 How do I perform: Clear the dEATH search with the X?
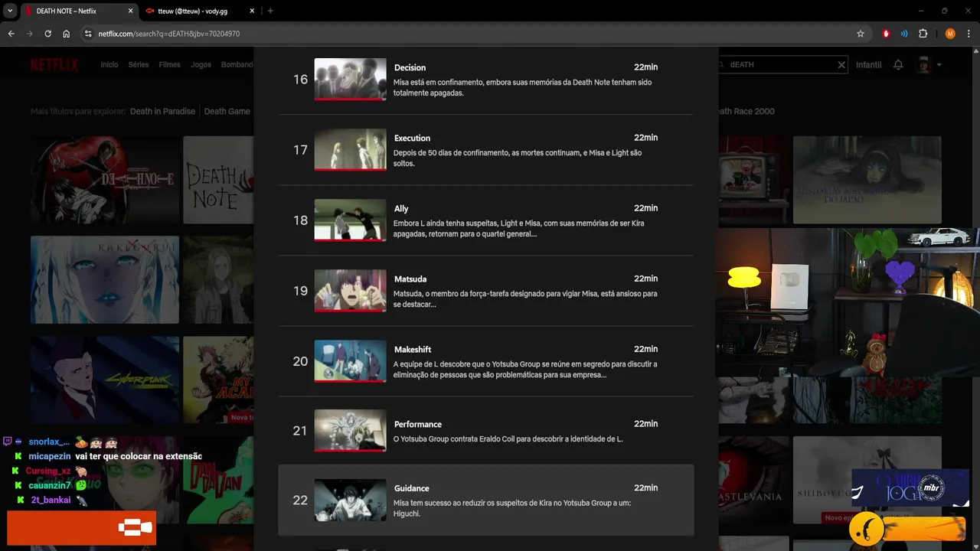pyautogui.click(x=841, y=65)
